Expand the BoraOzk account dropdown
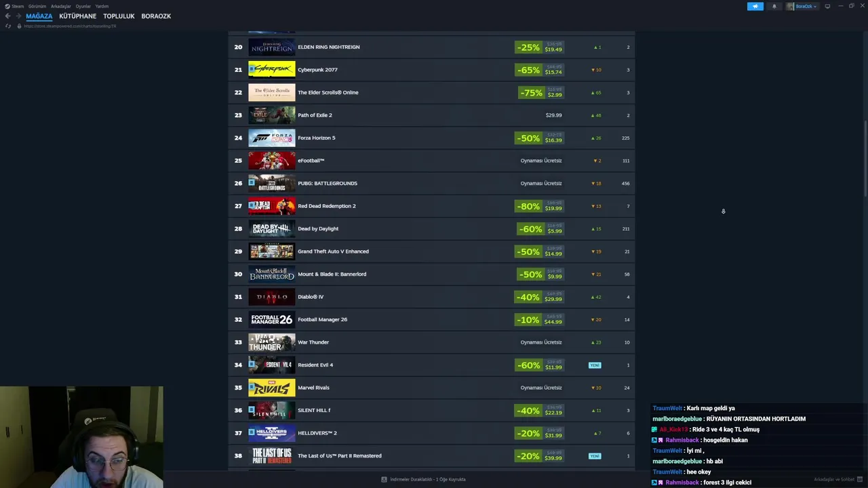The height and width of the screenshot is (488, 868). tap(802, 6)
